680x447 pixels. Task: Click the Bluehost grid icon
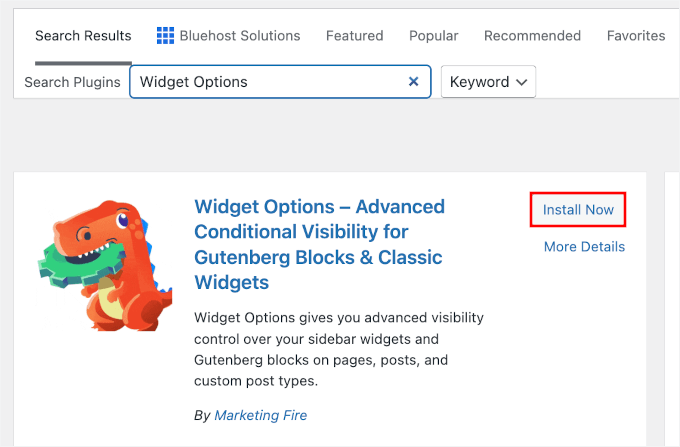point(165,36)
